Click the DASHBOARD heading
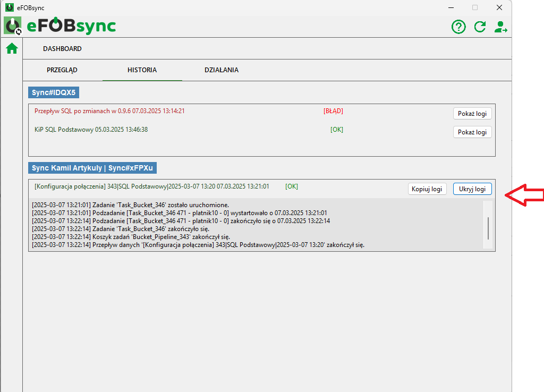Viewport: 544px width, 392px height. pos(62,48)
